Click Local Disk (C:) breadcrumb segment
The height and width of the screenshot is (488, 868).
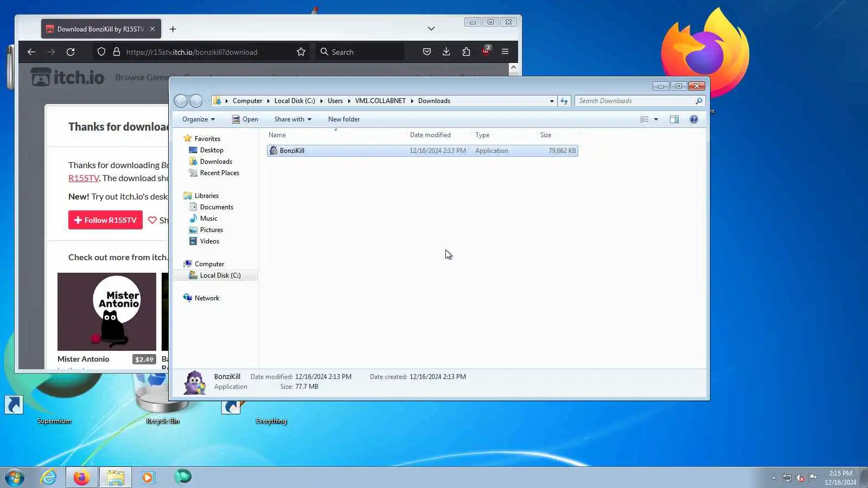point(295,101)
